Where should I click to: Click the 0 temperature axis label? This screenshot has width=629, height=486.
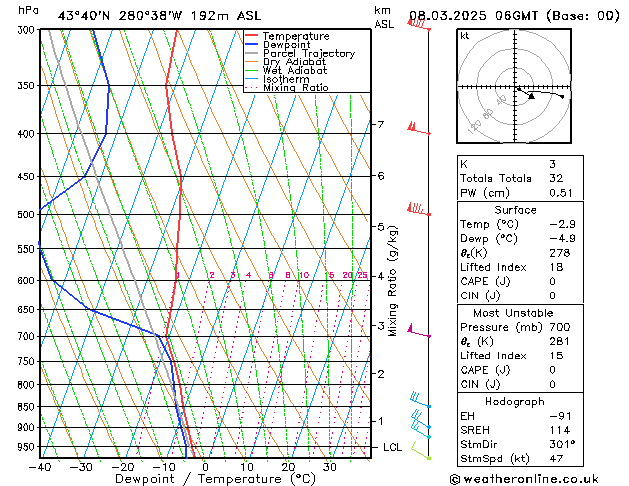click(205, 467)
